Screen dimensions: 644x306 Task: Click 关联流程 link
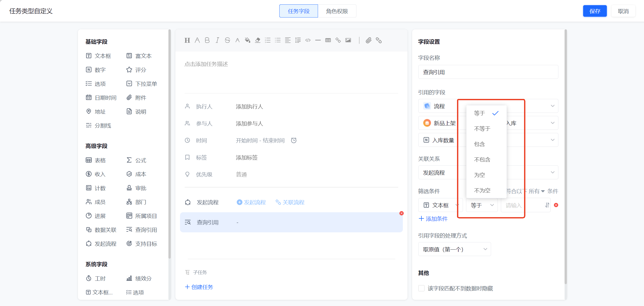click(290, 202)
